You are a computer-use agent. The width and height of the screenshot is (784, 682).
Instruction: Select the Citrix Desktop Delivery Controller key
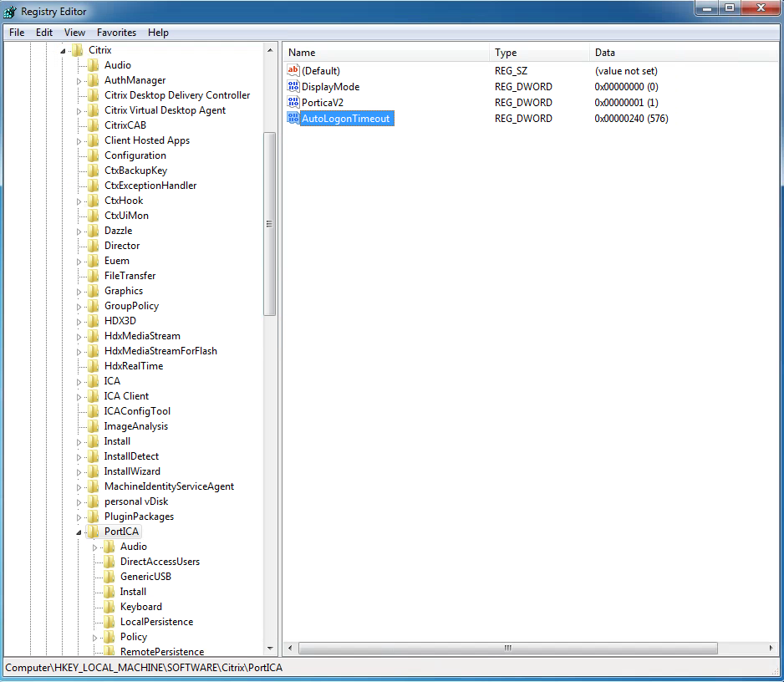pos(177,95)
